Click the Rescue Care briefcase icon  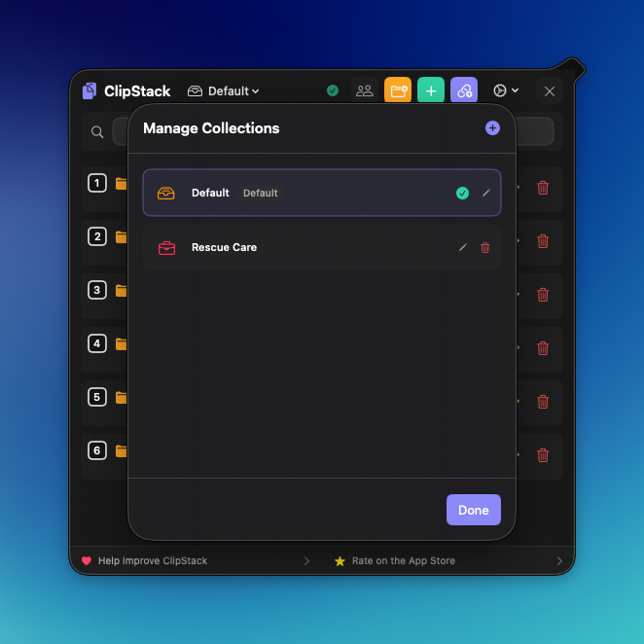point(166,248)
